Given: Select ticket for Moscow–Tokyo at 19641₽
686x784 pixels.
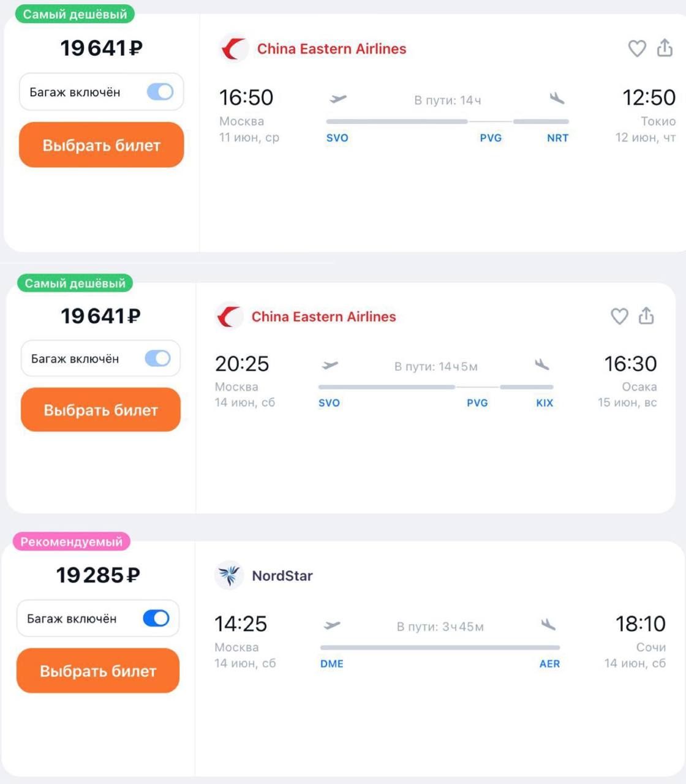Looking at the screenshot, I should tap(102, 145).
